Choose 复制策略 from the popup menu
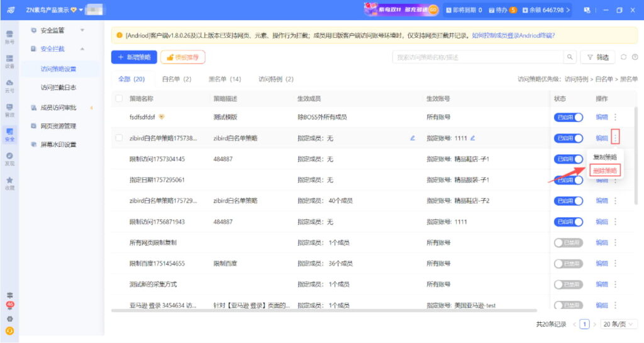 [604, 157]
